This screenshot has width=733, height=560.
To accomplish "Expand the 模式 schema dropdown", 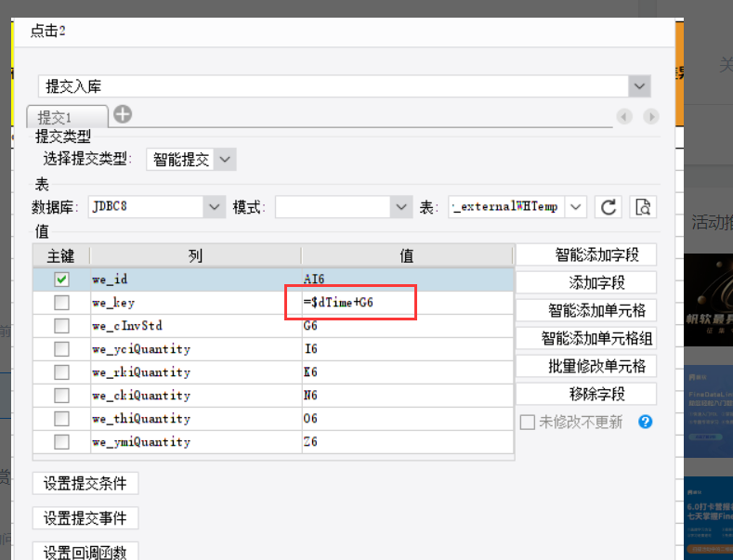I will coord(401,206).
